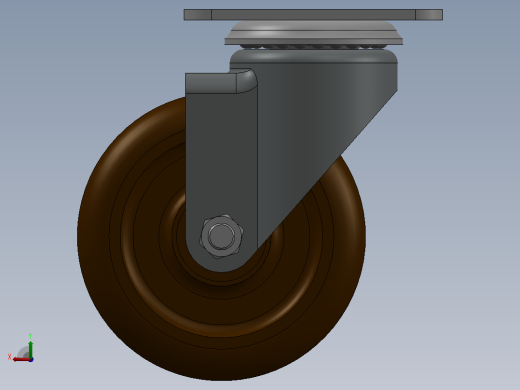Select the swivel bearing raceway under the plate
Screen dimensions: 520x390
(314, 33)
